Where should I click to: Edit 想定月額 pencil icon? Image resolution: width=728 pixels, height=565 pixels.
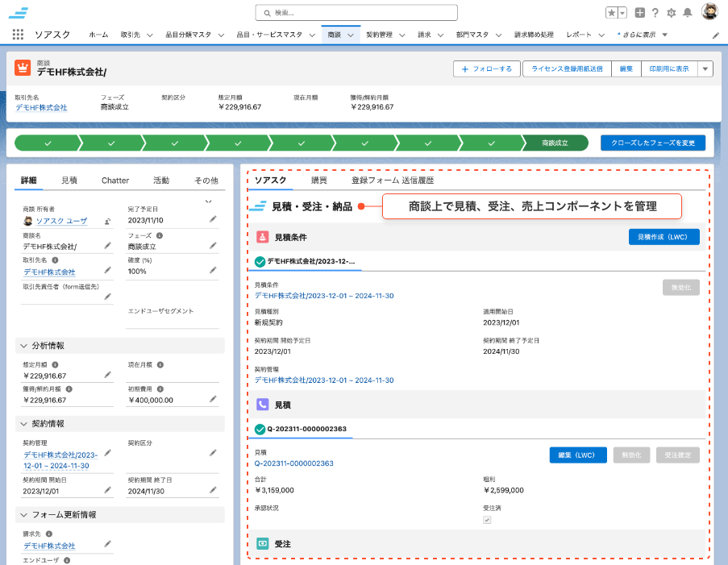coord(108,375)
